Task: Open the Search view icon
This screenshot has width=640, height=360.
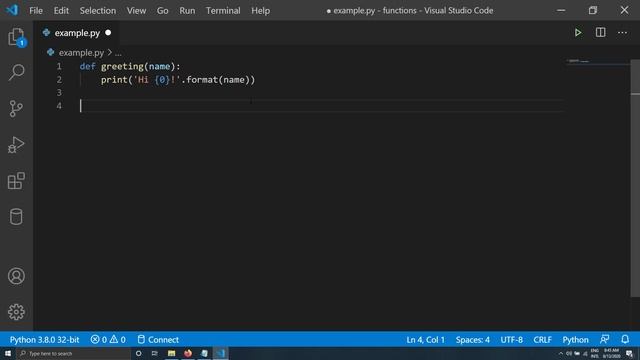Action: coord(16,73)
